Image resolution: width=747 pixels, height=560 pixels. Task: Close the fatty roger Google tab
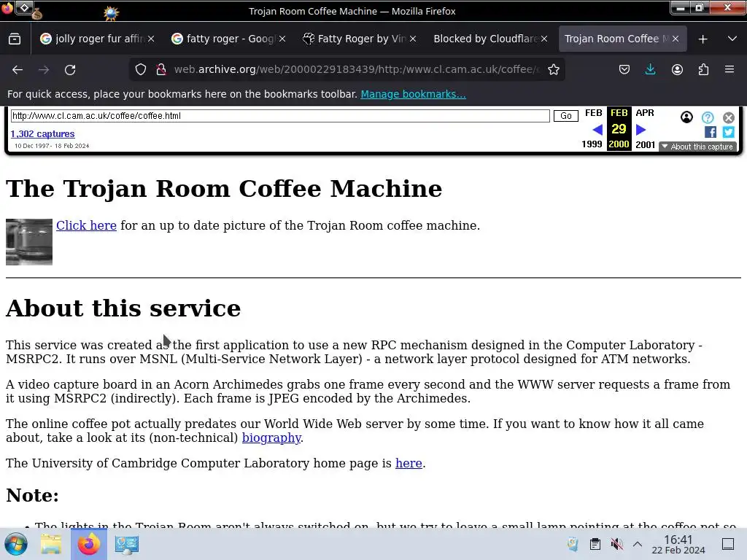(282, 39)
